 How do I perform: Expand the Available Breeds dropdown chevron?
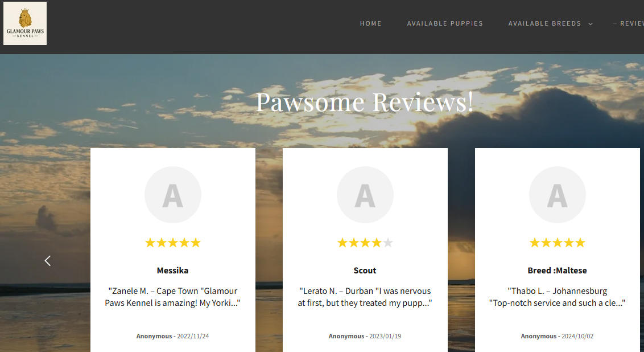pos(591,24)
